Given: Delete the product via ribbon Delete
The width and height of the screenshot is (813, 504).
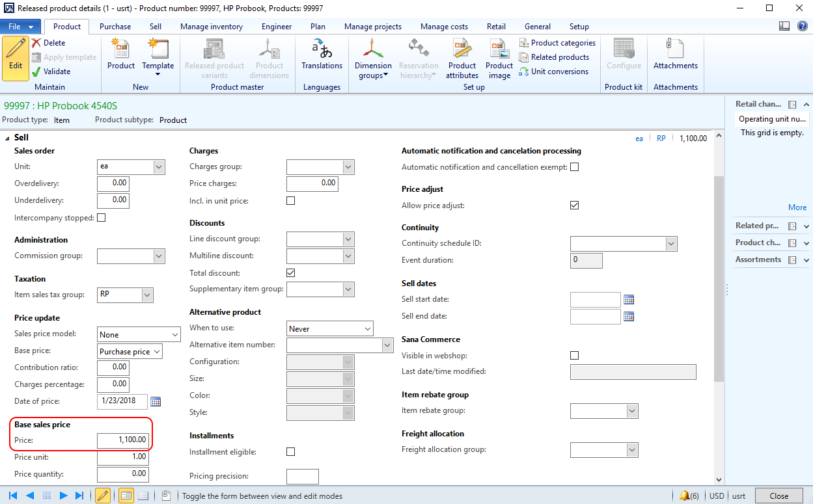Looking at the screenshot, I should pyautogui.click(x=49, y=43).
